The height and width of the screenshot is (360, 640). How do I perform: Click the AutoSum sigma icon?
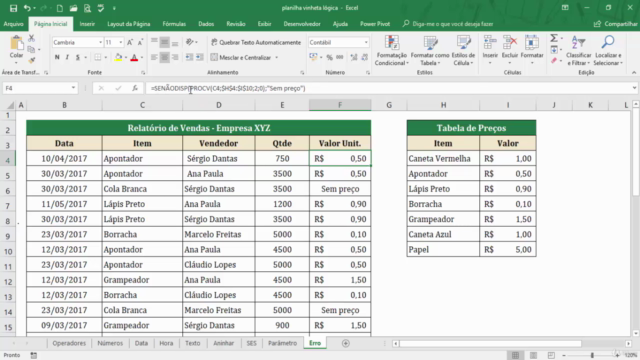pyautogui.click(x=554, y=38)
